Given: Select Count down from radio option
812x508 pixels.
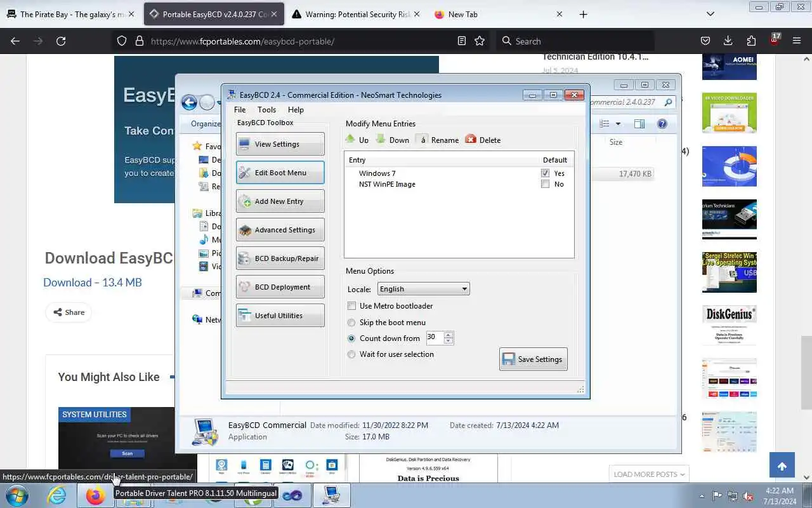Looking at the screenshot, I should [351, 338].
